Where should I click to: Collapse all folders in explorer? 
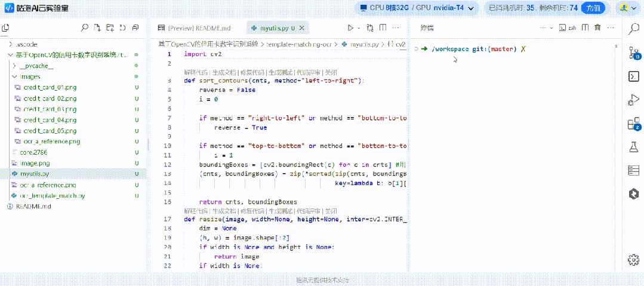point(135,27)
